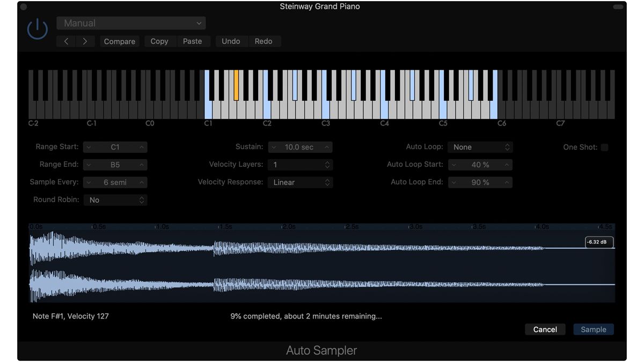The height and width of the screenshot is (362, 644).
Task: Click the Paste button
Action: (193, 41)
